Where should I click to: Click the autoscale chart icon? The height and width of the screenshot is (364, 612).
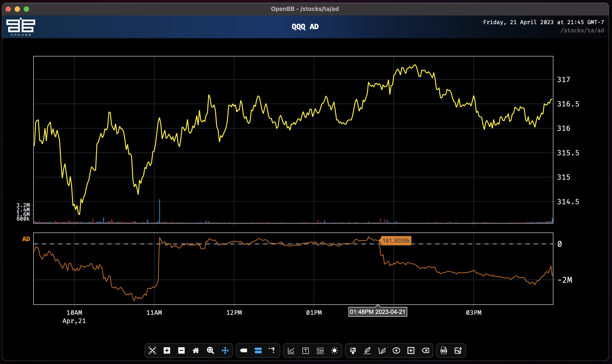(x=152, y=351)
